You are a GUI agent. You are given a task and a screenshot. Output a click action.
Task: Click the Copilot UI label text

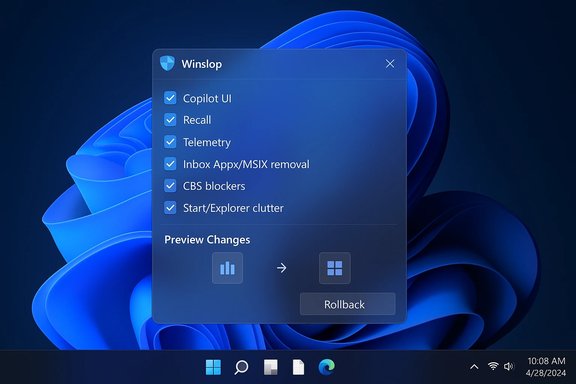pyautogui.click(x=207, y=98)
